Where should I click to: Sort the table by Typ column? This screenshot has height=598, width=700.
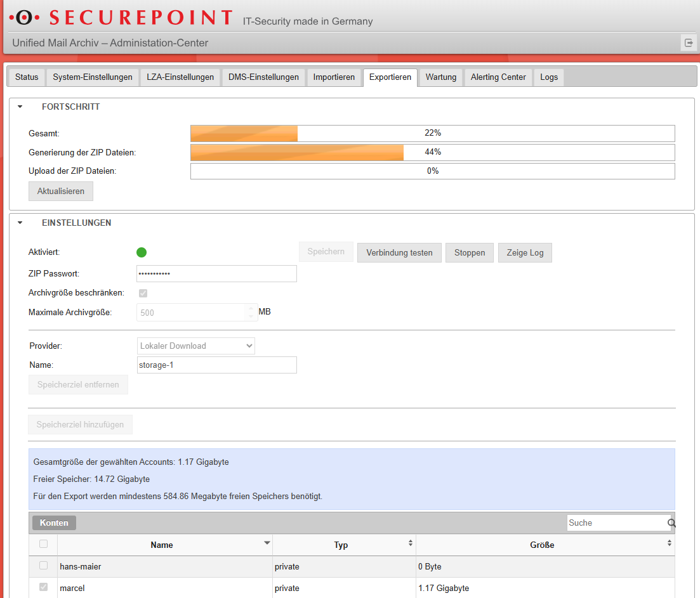(x=344, y=545)
